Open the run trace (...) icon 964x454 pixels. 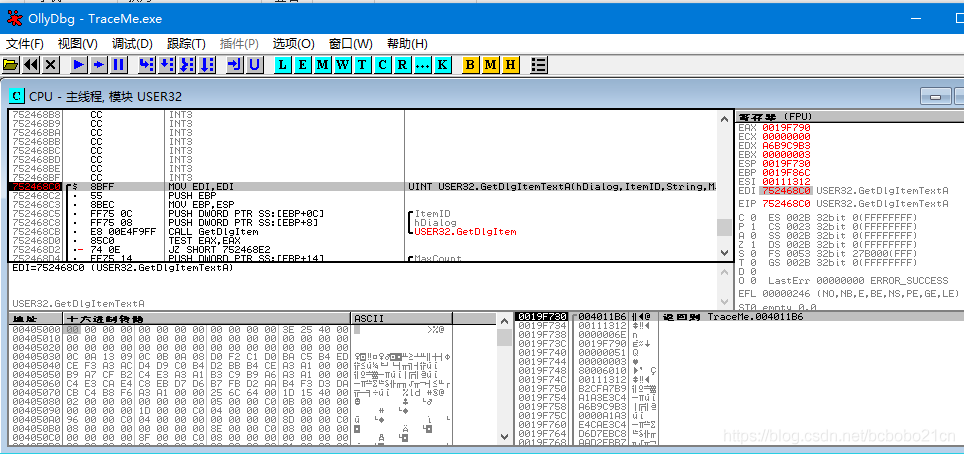(422, 65)
